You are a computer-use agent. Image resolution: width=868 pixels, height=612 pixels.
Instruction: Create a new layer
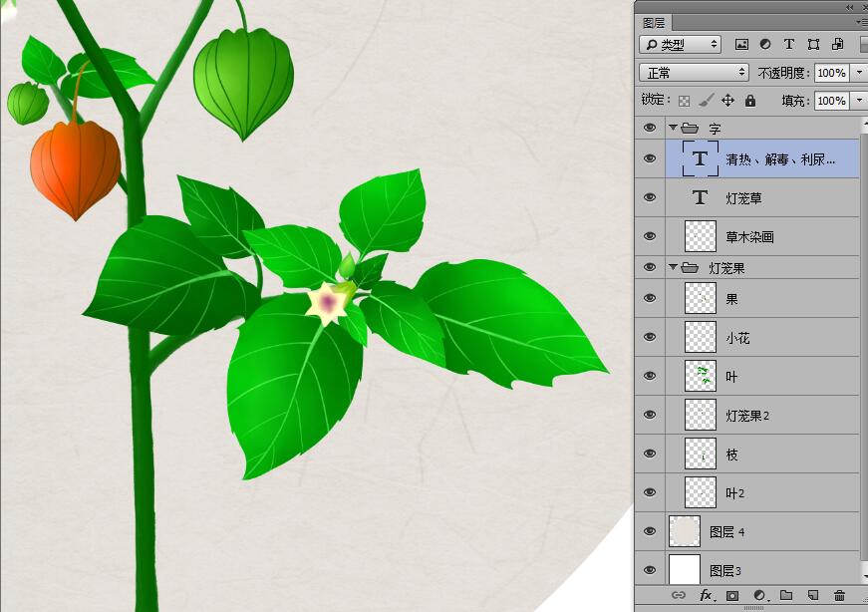point(812,595)
